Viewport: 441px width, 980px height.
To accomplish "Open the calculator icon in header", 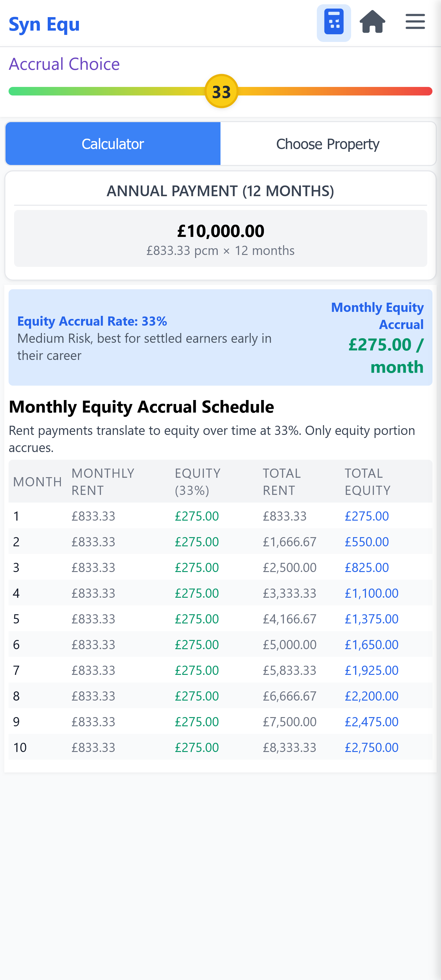I will tap(333, 23).
